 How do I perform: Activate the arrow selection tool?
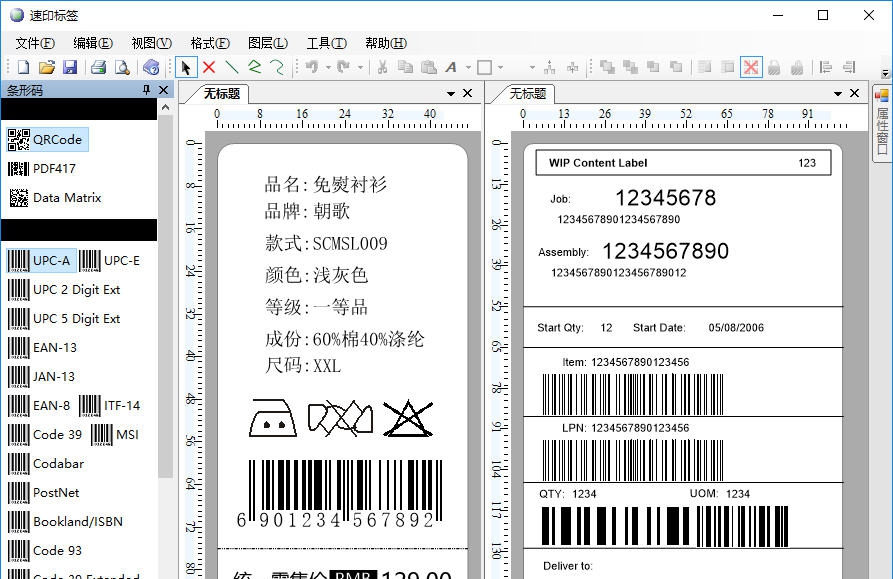click(x=186, y=67)
